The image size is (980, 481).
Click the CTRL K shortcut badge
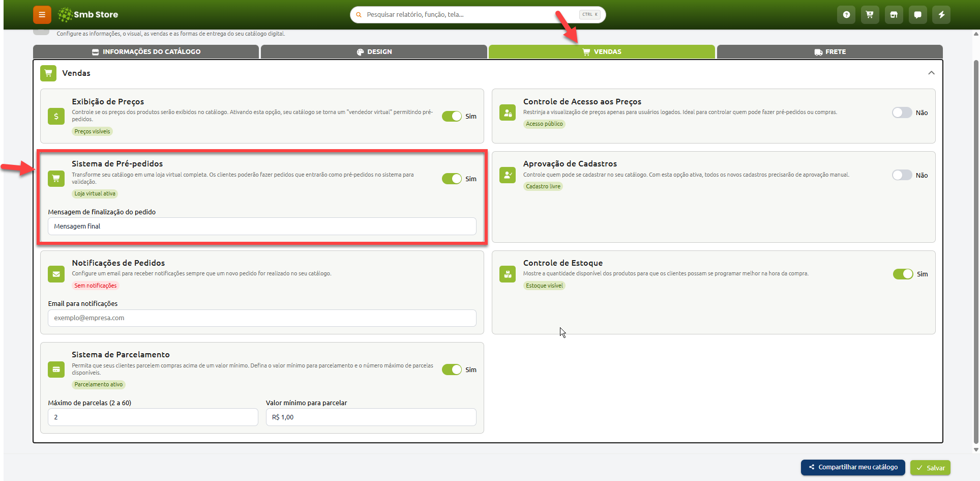pos(590,15)
